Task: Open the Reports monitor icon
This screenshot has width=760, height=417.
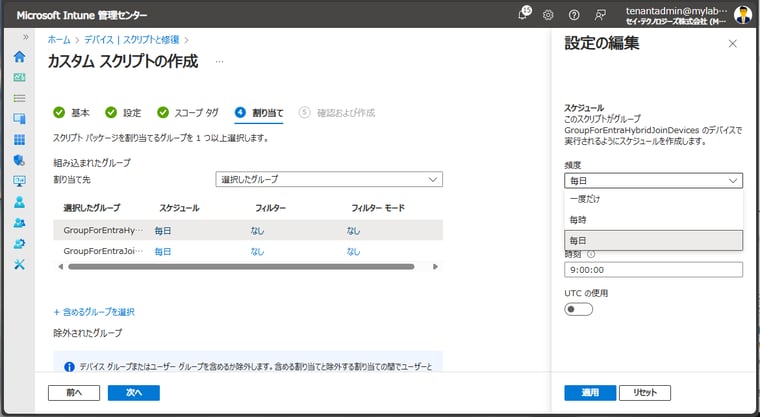Action: tap(19, 181)
